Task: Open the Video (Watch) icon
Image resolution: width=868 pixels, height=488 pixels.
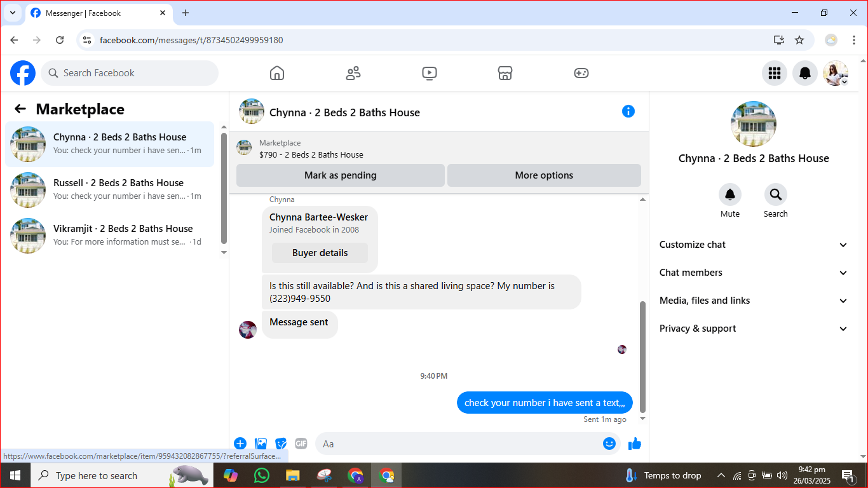Action: point(430,73)
